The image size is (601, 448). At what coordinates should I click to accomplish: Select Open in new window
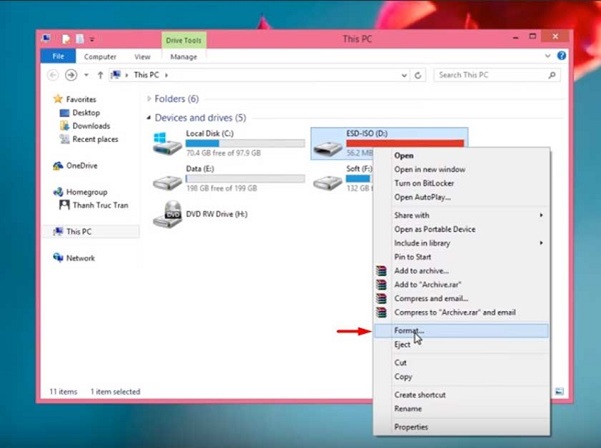(461, 169)
